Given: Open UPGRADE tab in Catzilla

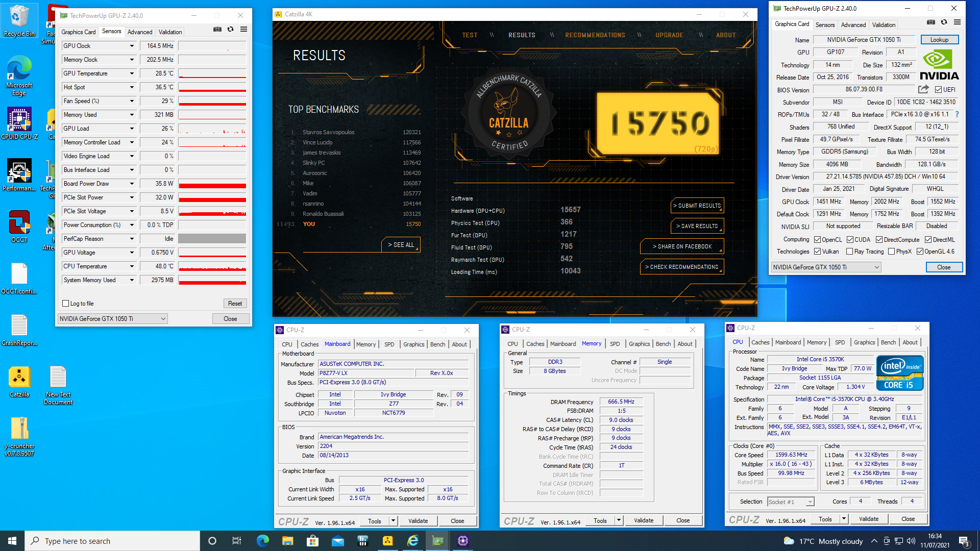Looking at the screenshot, I should 669,35.
